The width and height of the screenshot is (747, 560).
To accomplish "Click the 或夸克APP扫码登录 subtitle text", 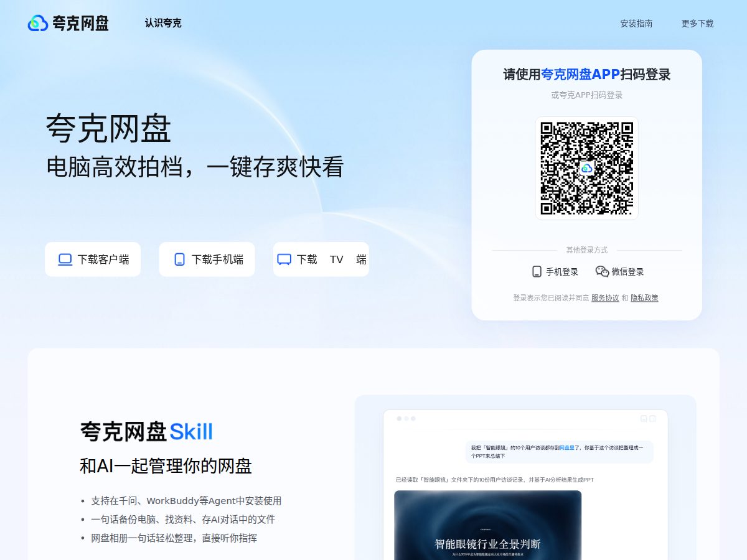I will pyautogui.click(x=587, y=95).
